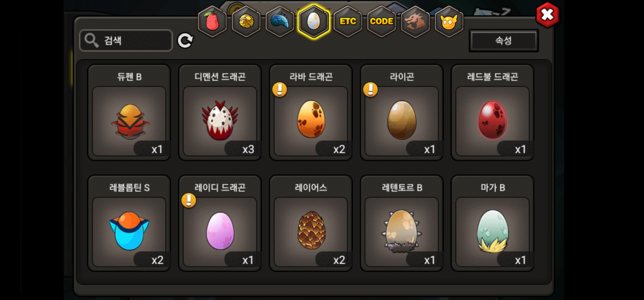Tap the alert badge on 라바 드래곤

coord(279,89)
